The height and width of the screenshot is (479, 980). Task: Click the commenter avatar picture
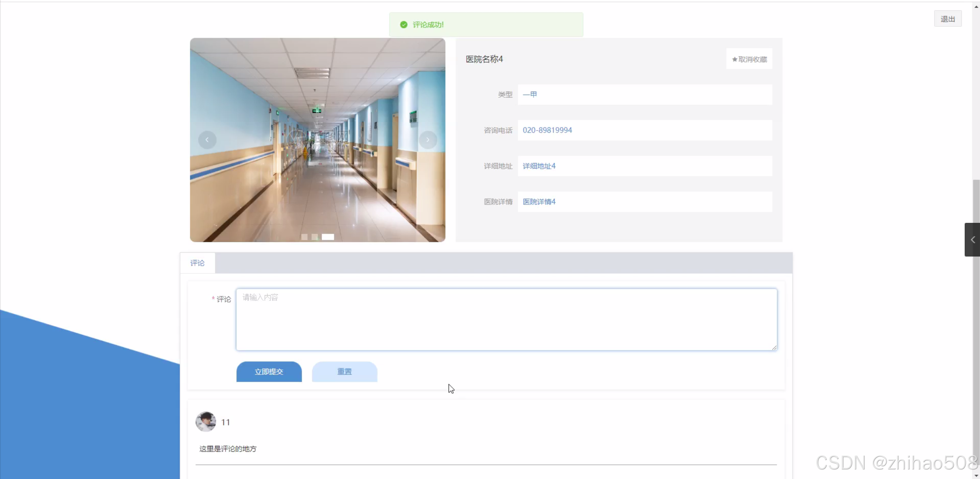[206, 422]
